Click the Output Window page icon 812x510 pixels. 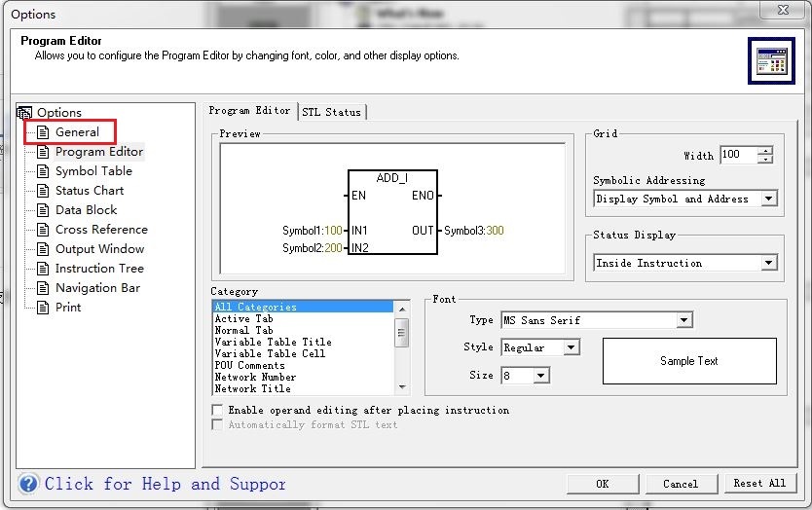click(x=43, y=249)
